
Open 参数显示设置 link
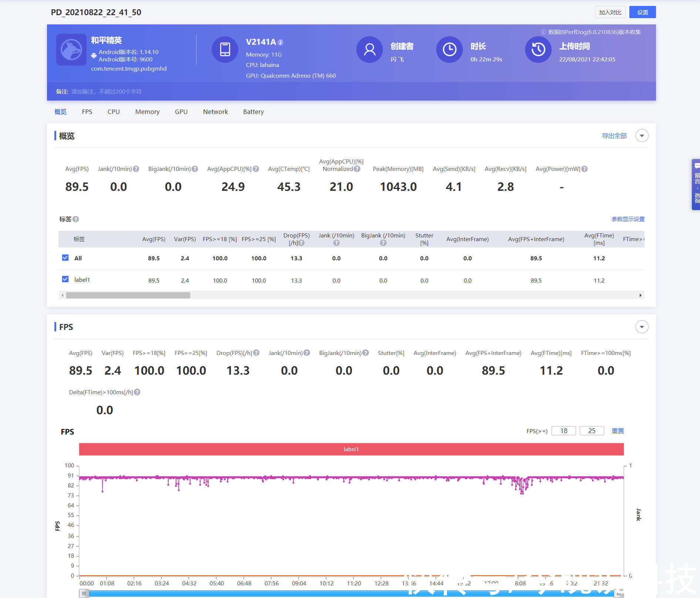tap(628, 219)
